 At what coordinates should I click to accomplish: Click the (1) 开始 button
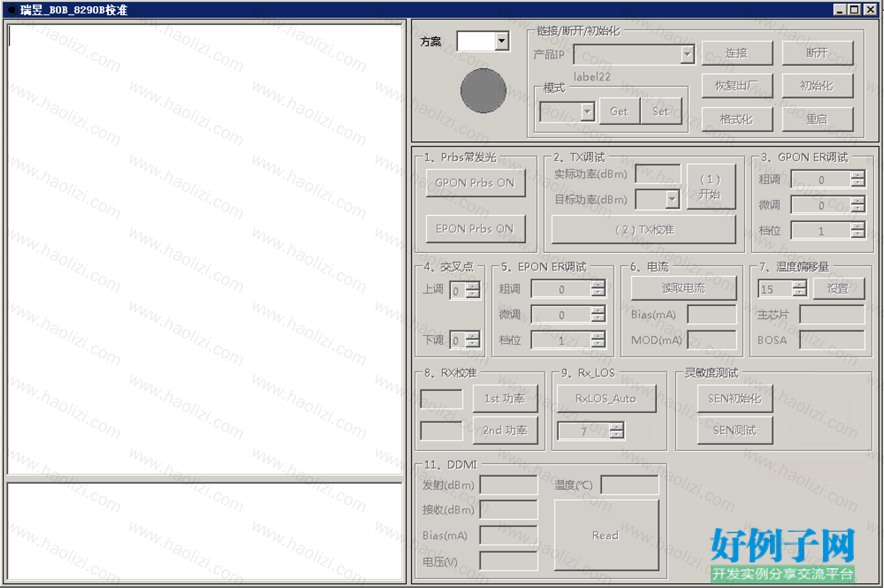711,187
